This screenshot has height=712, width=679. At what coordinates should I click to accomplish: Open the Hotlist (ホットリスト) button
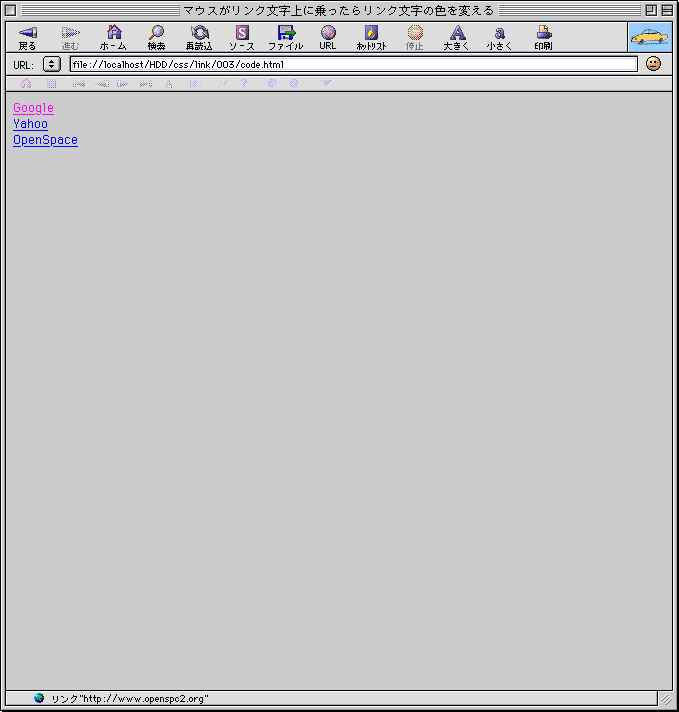click(x=371, y=38)
